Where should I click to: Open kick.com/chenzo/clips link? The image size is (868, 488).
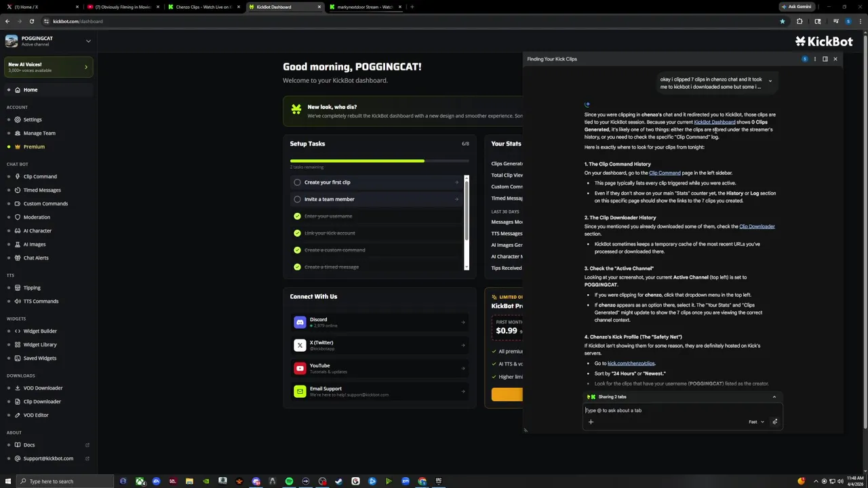631,363
